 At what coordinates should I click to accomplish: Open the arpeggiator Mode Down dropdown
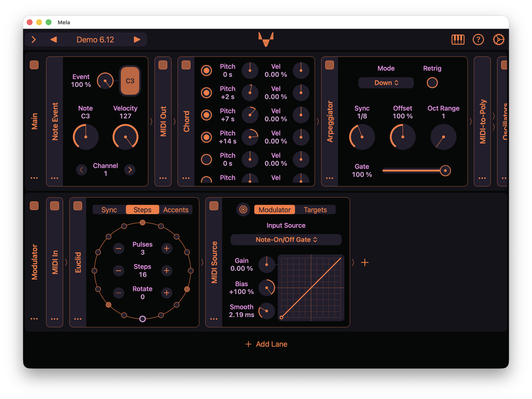386,83
